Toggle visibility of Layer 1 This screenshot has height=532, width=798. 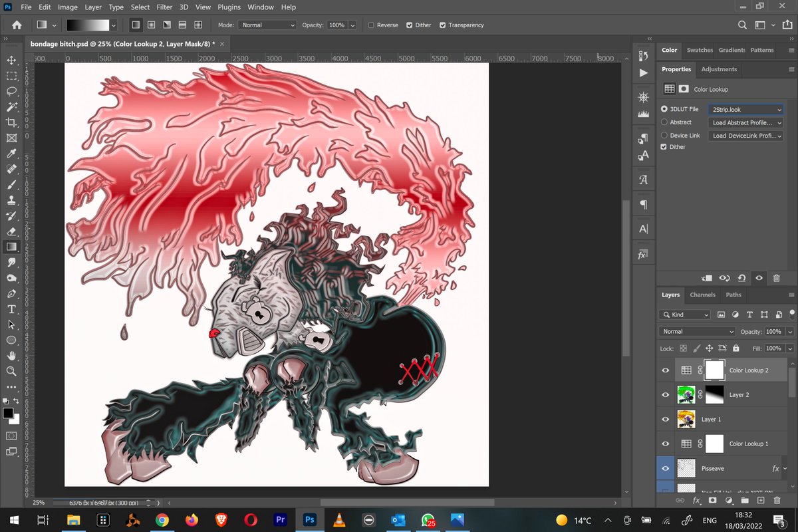click(666, 419)
